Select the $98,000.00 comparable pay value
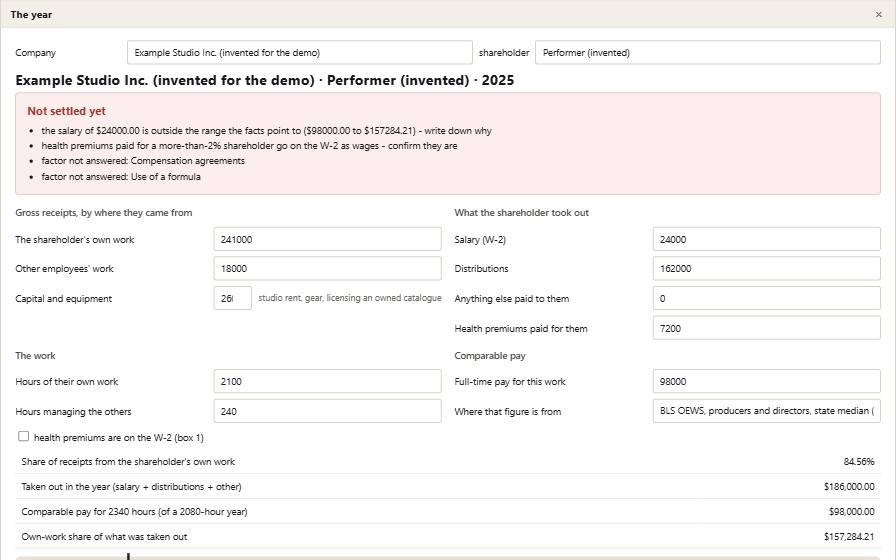This screenshot has width=896, height=560. coord(851,512)
